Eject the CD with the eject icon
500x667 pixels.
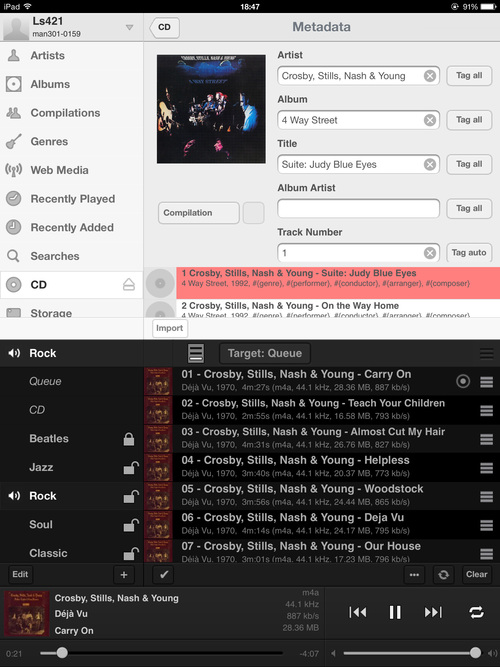(x=129, y=285)
